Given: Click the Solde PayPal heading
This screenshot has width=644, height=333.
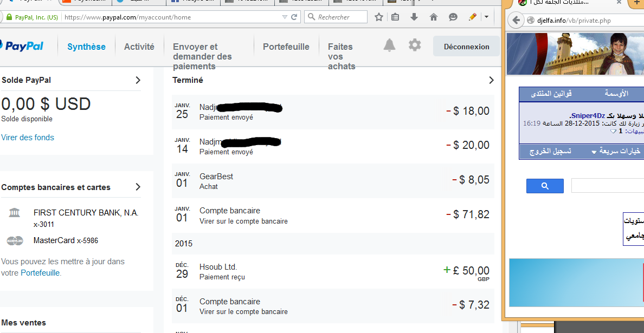Looking at the screenshot, I should [x=26, y=80].
